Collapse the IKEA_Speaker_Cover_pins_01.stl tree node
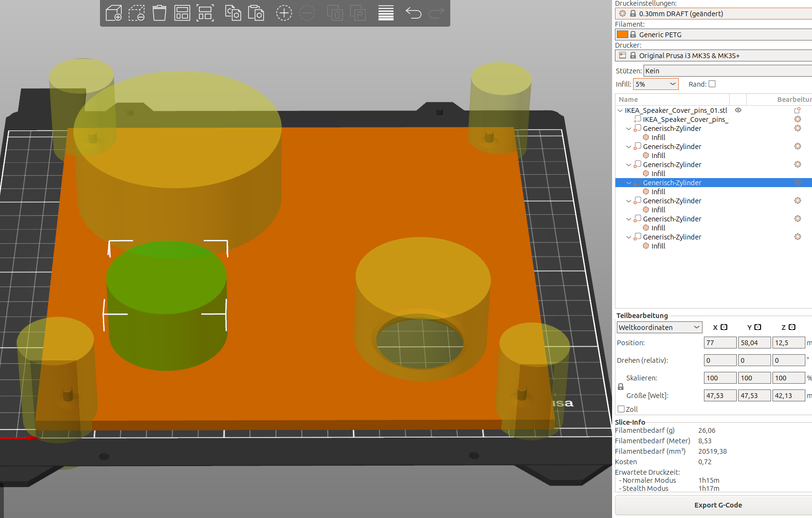Screen dimensions: 812x518 (x=620, y=110)
